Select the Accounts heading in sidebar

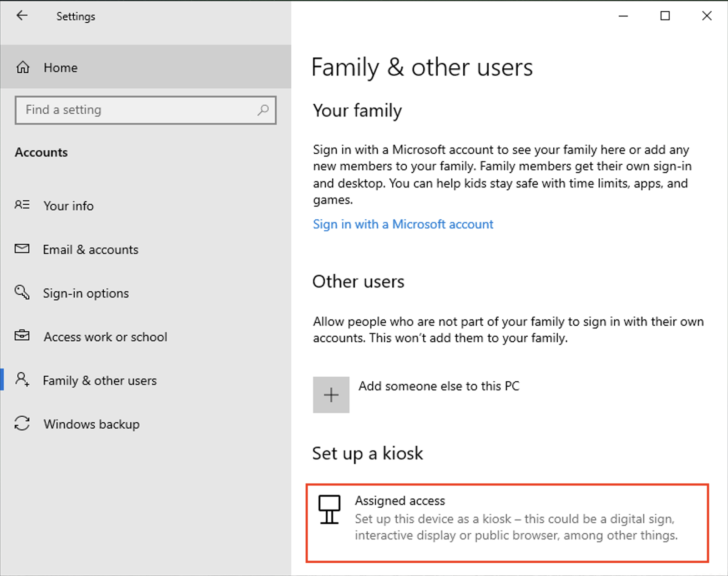tap(41, 152)
